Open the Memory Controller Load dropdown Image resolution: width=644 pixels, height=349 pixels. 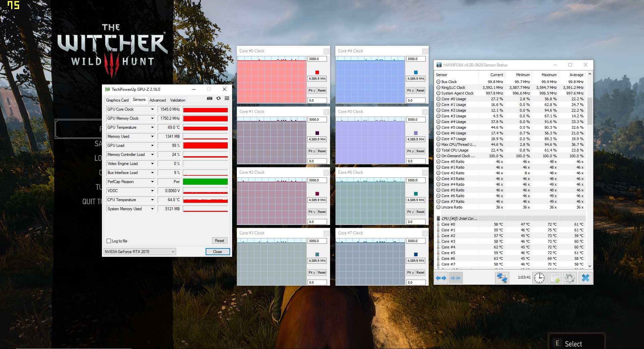point(152,155)
